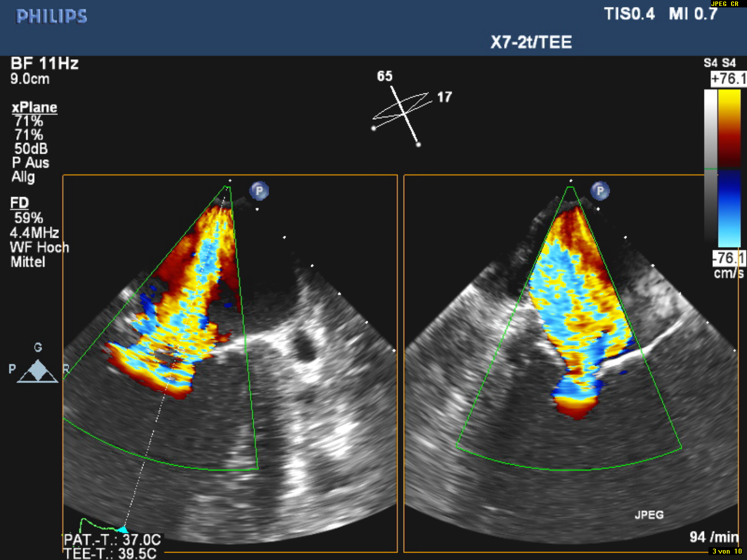
Task: Click the TEE-T probe temperature readout
Action: tap(110, 554)
